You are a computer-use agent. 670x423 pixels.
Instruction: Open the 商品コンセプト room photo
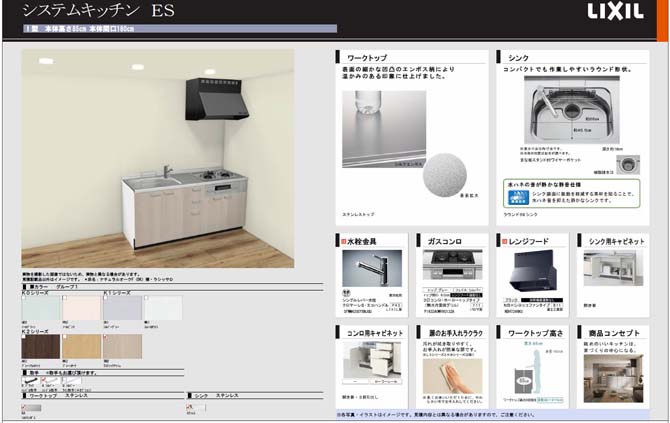pos(613,379)
